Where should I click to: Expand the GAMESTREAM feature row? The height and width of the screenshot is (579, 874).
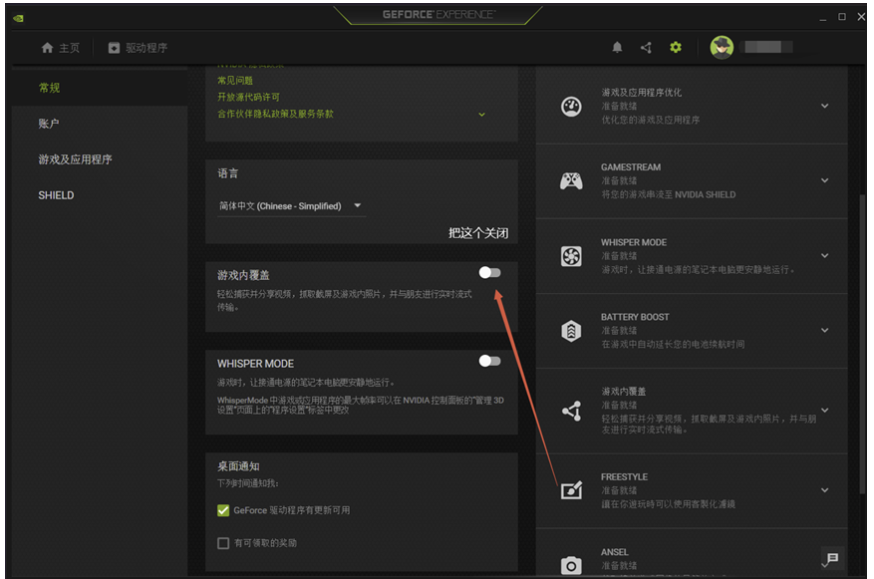824,181
